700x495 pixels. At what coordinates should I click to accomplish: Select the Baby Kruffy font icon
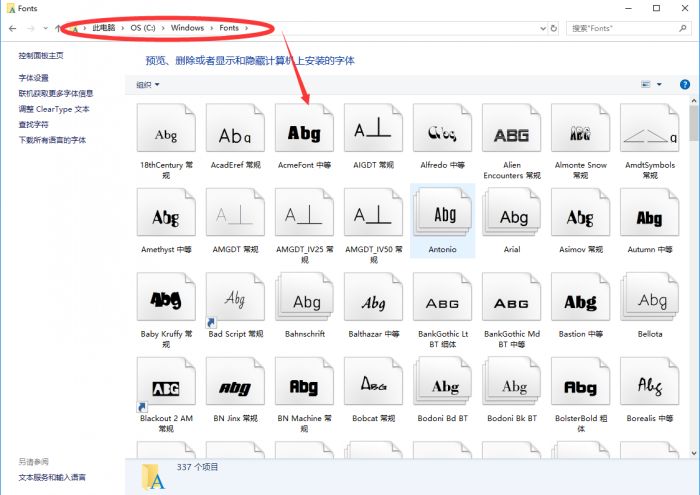(x=166, y=297)
